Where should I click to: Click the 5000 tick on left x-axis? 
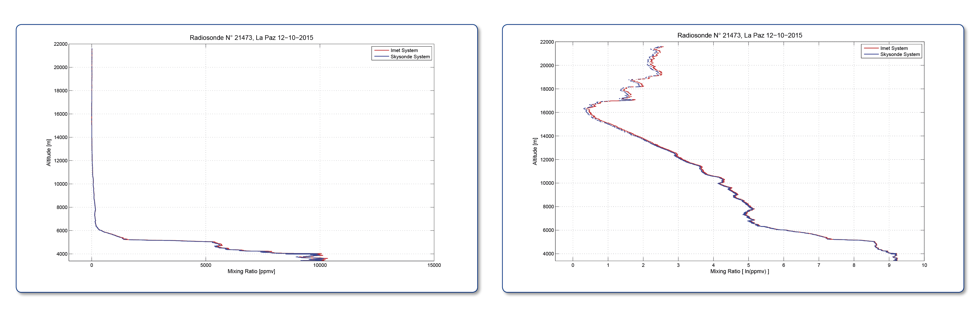coord(206,265)
